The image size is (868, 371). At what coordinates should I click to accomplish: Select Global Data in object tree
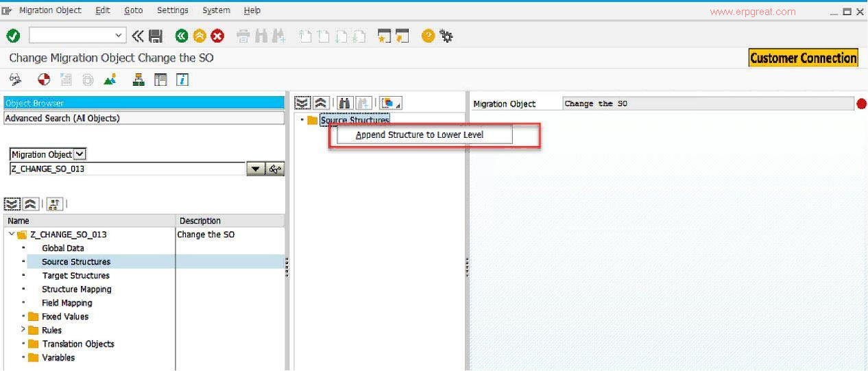tap(63, 248)
